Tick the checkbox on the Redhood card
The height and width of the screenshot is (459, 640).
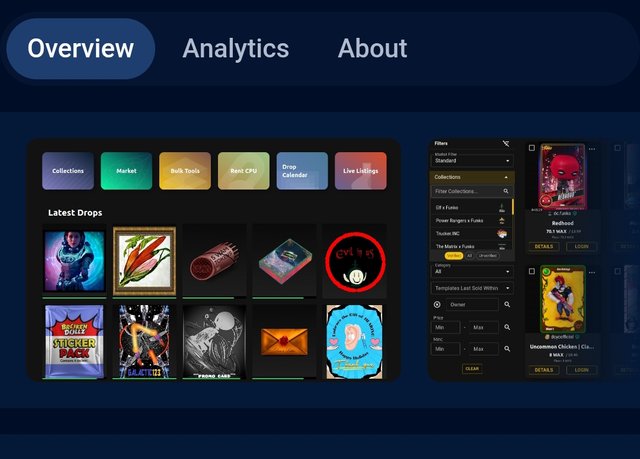coord(531,148)
